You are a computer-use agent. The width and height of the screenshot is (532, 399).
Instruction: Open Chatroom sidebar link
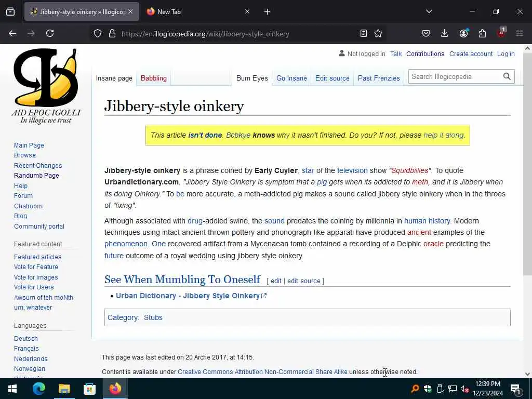point(28,206)
